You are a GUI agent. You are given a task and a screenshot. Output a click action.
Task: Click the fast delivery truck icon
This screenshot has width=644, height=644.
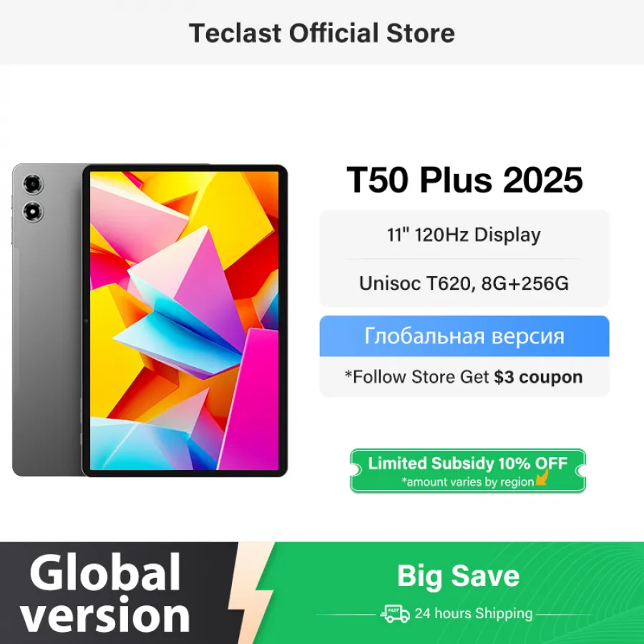pos(395,614)
